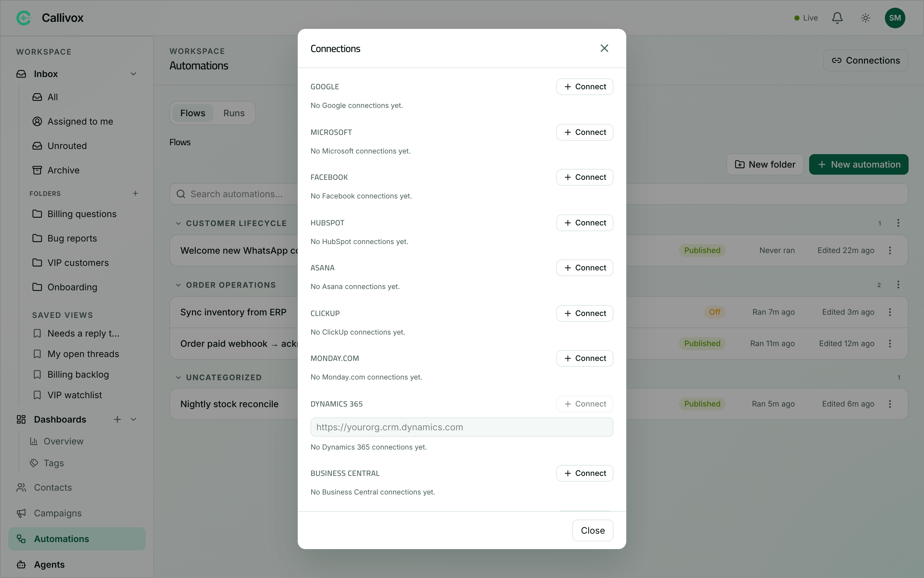Click the Live status indicator
This screenshot has height=578, width=924.
coord(806,18)
